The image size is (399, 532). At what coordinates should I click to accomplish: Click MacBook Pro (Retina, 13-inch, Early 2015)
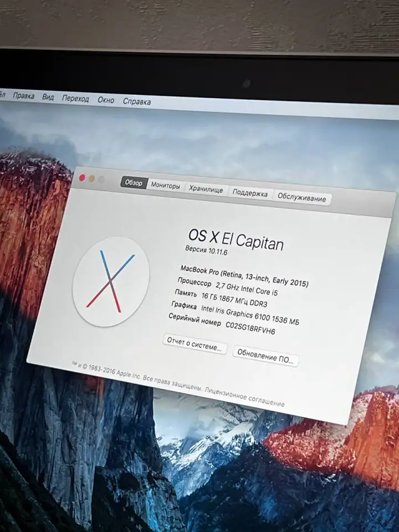(244, 276)
